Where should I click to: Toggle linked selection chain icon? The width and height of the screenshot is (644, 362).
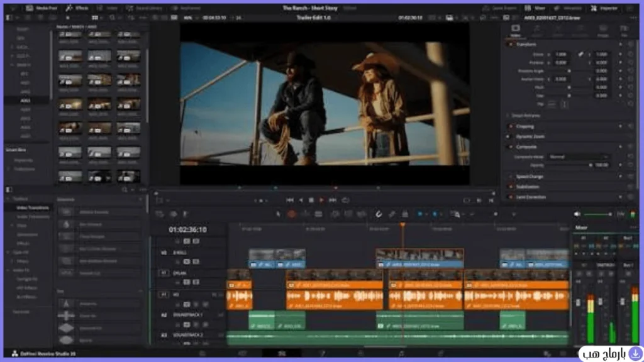[x=392, y=214]
